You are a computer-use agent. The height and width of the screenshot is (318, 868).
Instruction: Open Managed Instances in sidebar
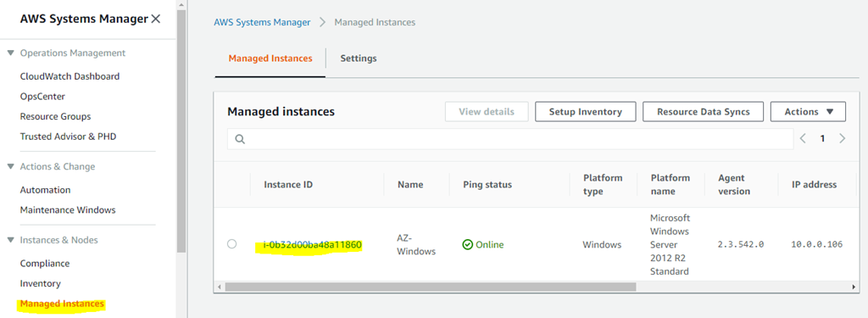[x=62, y=304]
